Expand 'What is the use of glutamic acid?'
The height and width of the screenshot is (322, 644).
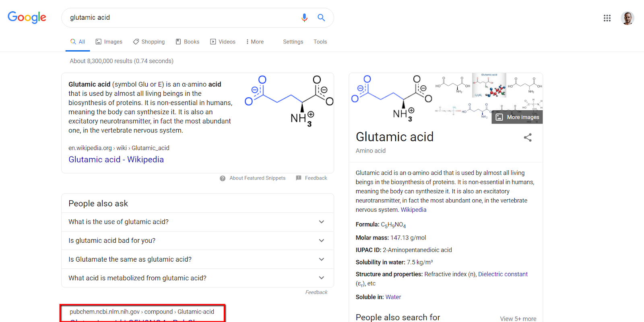[198, 222]
